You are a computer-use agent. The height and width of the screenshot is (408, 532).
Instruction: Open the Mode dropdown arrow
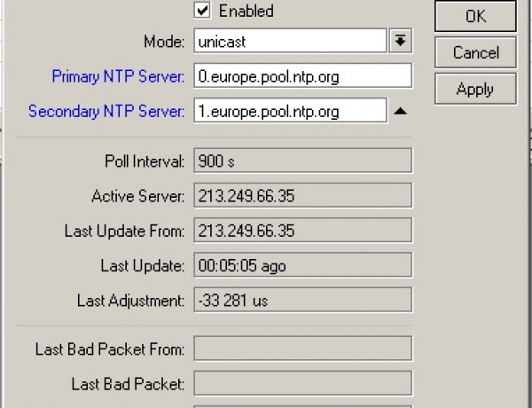[400, 41]
